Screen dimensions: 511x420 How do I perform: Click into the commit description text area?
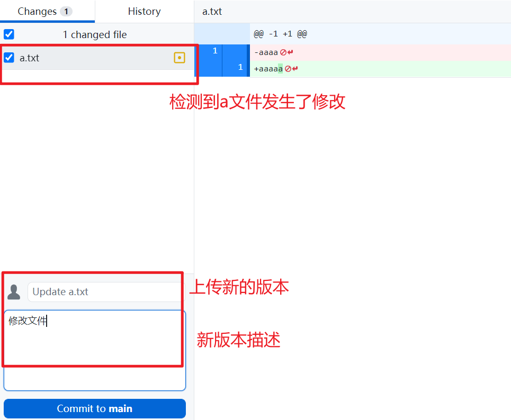pos(95,349)
